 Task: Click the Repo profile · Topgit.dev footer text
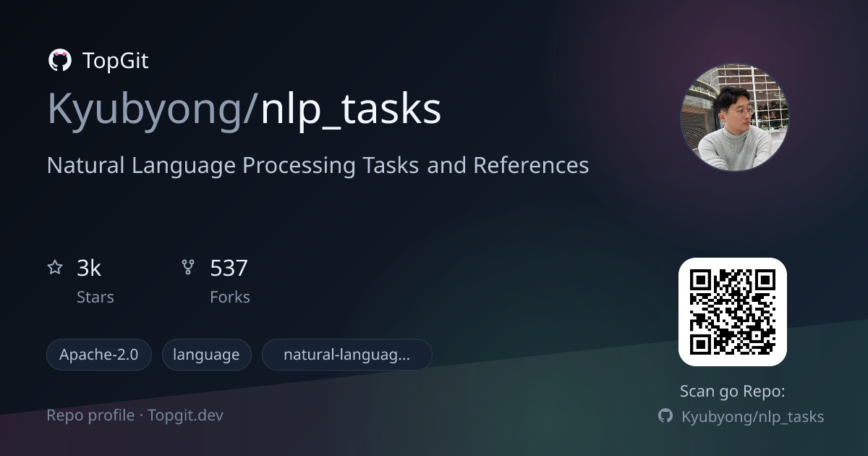click(135, 415)
